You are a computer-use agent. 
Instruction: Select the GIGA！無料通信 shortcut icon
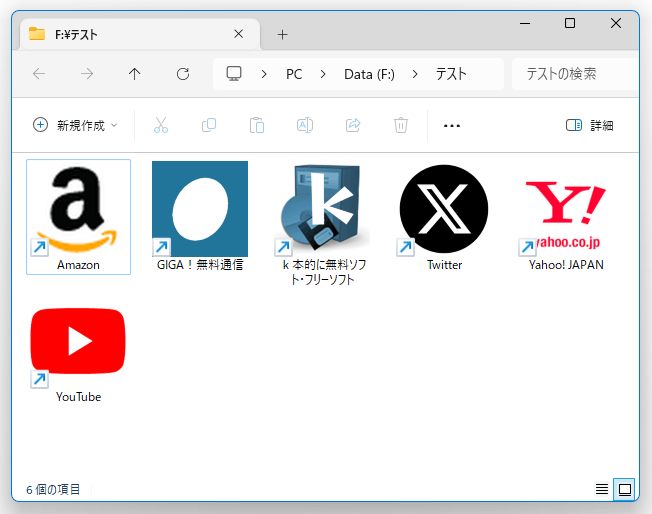click(200, 209)
